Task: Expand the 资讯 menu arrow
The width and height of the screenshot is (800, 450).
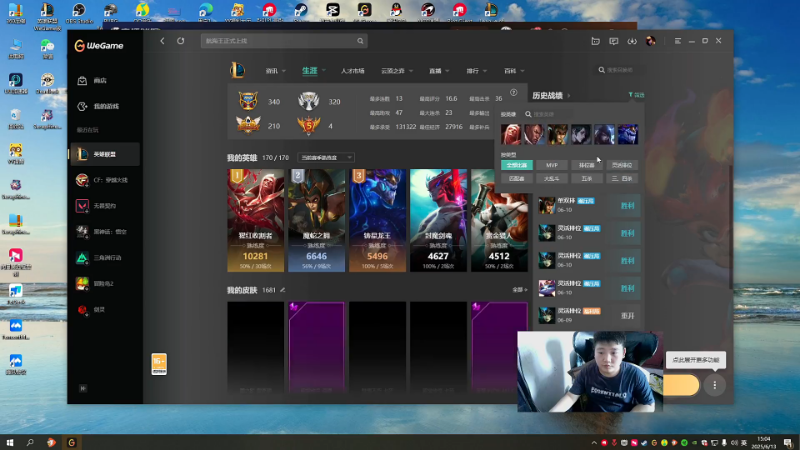Action: (x=284, y=71)
